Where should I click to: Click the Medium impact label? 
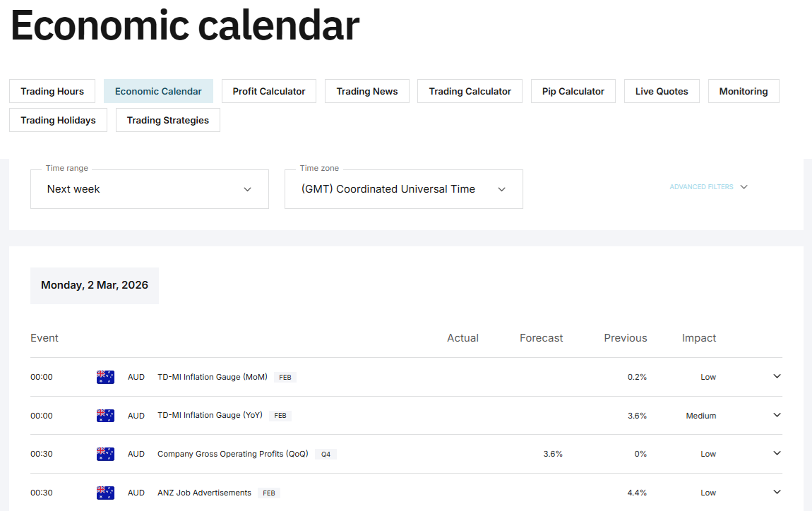pos(701,416)
